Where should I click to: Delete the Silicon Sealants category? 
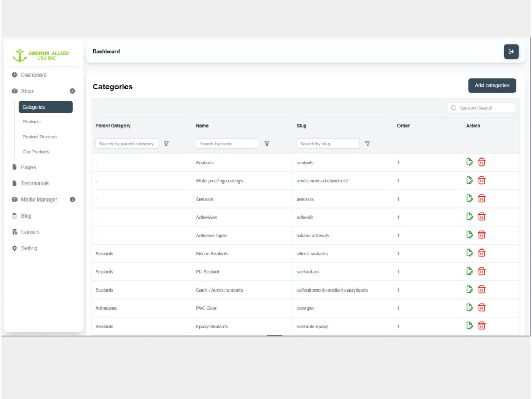[481, 253]
